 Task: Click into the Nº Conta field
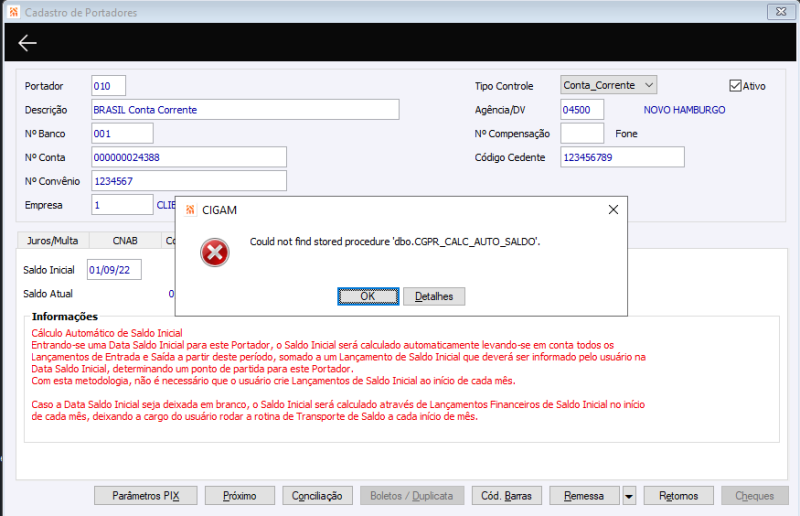pyautogui.click(x=189, y=157)
